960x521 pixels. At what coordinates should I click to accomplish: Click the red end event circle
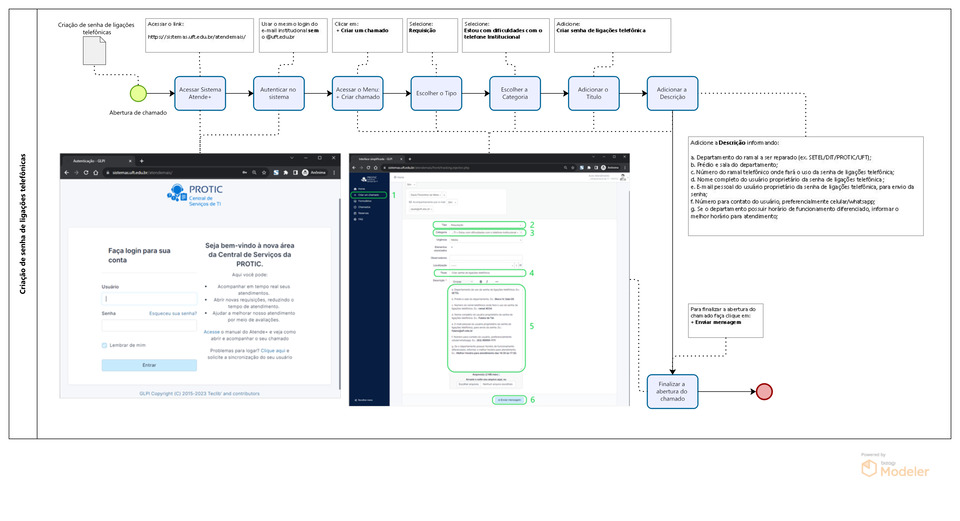click(x=765, y=391)
